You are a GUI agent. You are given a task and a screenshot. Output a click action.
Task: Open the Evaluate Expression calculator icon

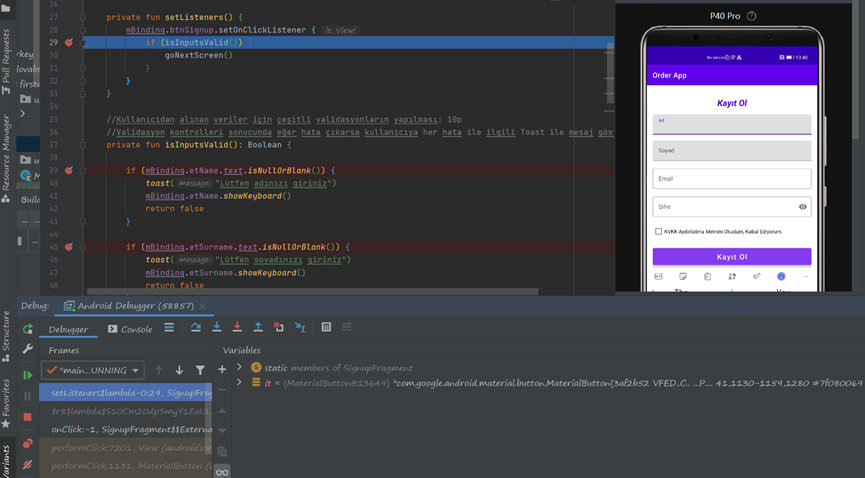[x=326, y=328]
